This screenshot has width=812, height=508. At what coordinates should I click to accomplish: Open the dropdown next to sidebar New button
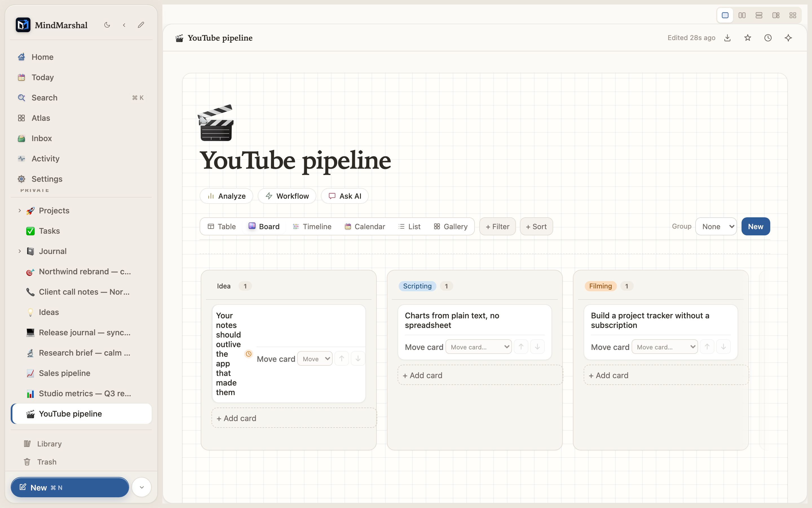tap(142, 487)
